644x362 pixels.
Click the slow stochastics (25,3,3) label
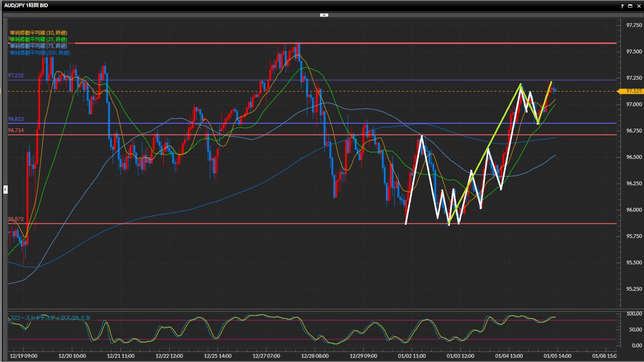coord(50,318)
